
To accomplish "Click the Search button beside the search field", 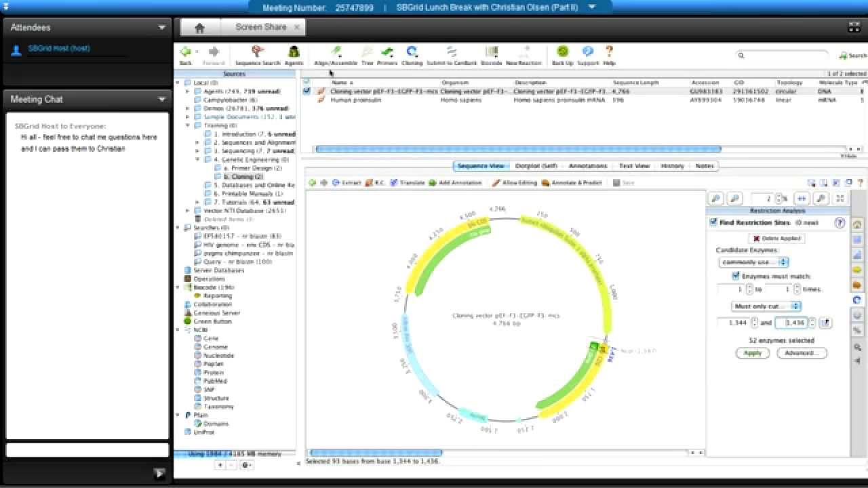I will coord(852,56).
